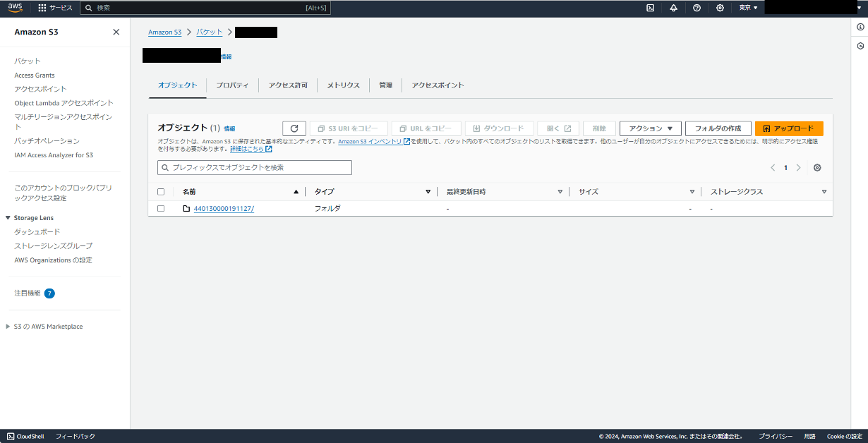Open the help question mark menu
The width and height of the screenshot is (868, 443).
(697, 8)
